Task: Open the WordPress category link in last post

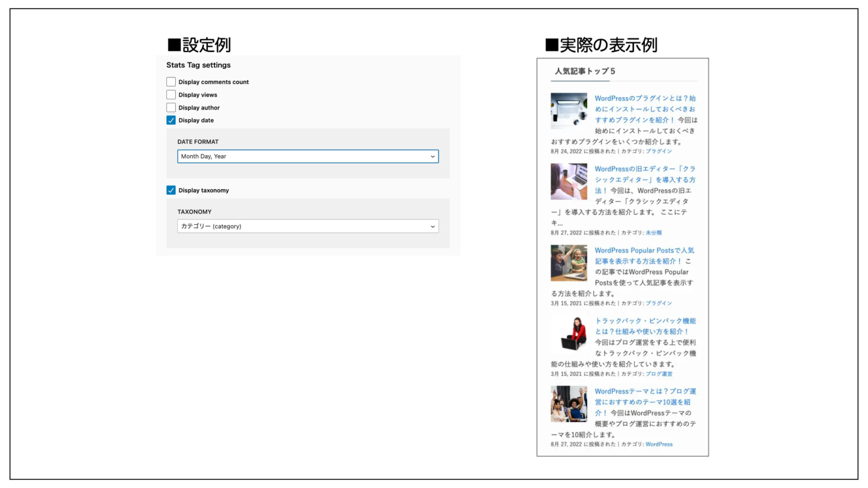Action: (x=659, y=445)
